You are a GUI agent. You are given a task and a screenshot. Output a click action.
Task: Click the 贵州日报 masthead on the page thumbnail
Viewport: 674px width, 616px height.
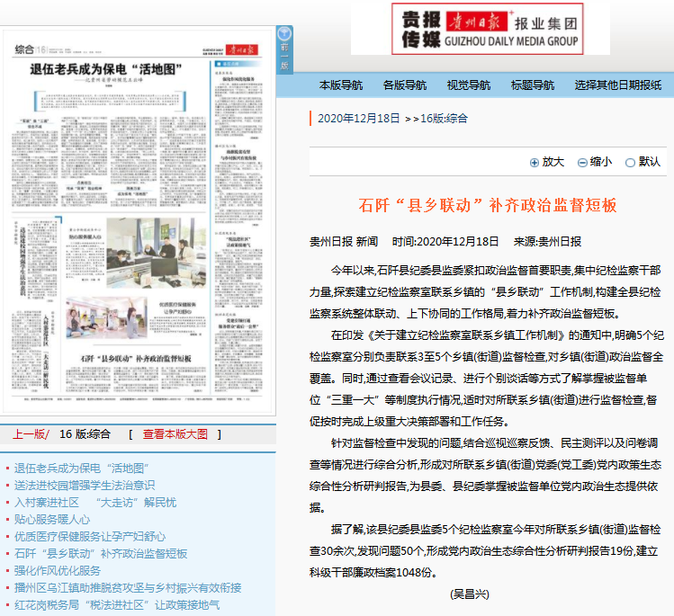point(242,49)
